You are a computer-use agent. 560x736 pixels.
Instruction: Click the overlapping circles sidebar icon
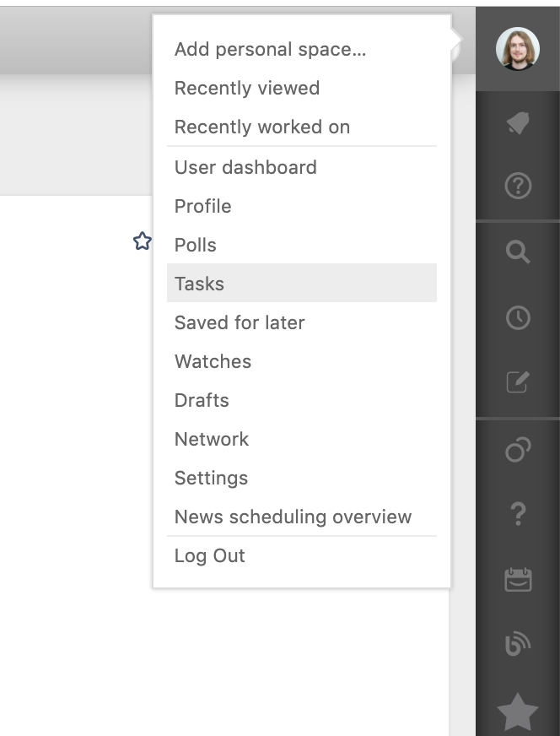point(517,450)
